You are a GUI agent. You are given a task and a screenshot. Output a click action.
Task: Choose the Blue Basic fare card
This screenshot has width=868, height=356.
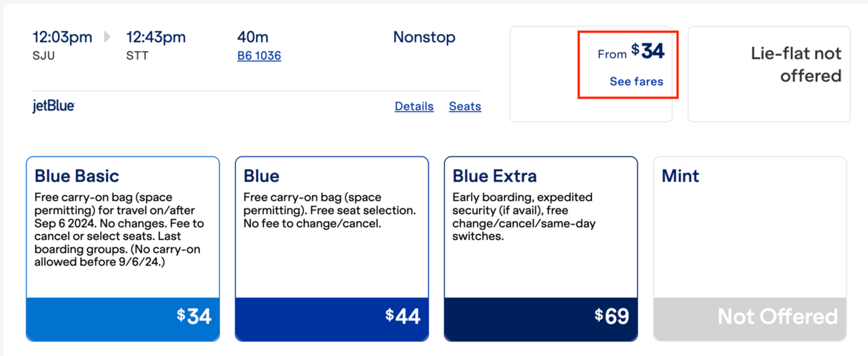pos(123,249)
